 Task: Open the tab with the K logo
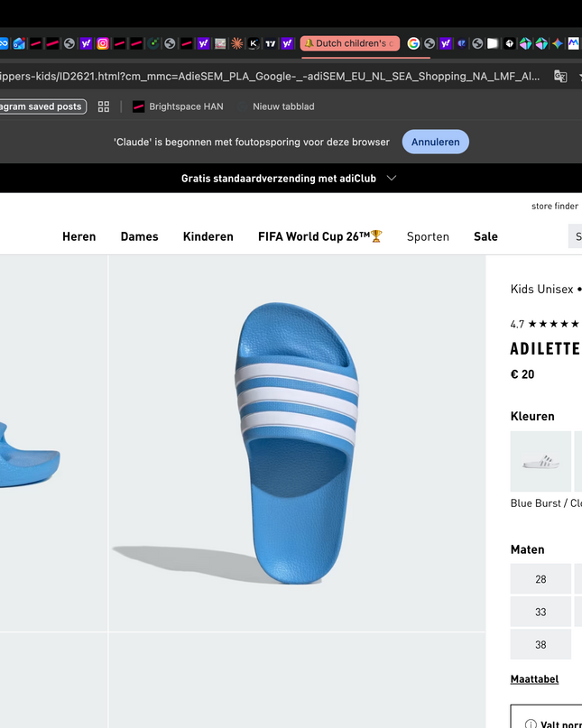(254, 43)
